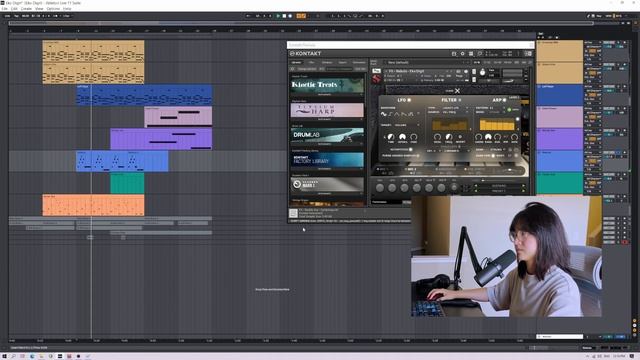Switch to Kontakt Libraries tab
Image resolution: width=640 pixels, height=360 pixels.
click(296, 62)
